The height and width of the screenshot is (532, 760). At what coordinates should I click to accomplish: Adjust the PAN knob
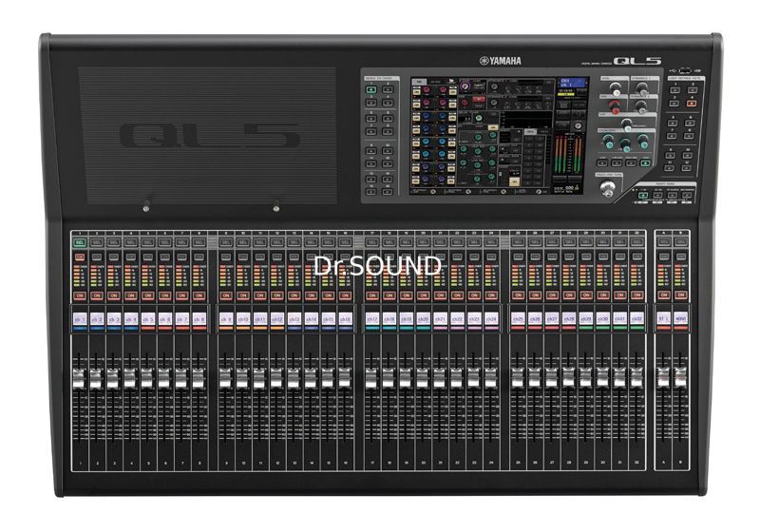click(x=627, y=124)
